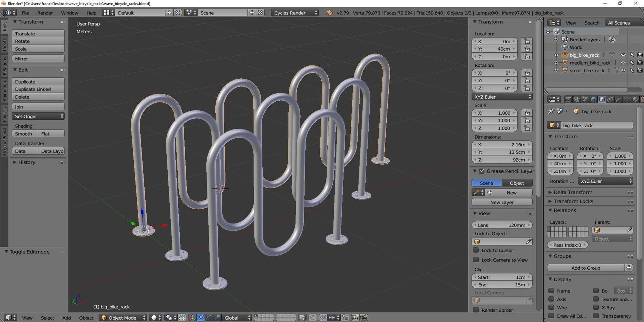Enable Lock Camera to View checkbox
This screenshot has height=322, width=644.
pyautogui.click(x=476, y=260)
